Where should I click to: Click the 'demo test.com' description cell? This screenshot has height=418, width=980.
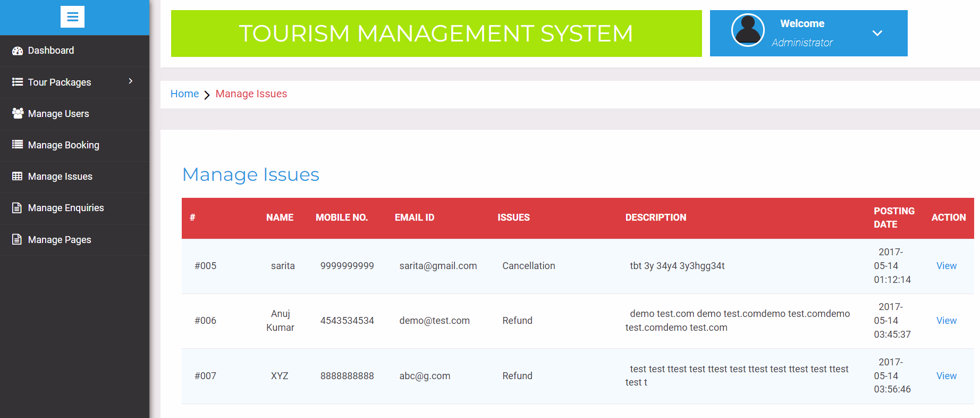[x=738, y=321]
